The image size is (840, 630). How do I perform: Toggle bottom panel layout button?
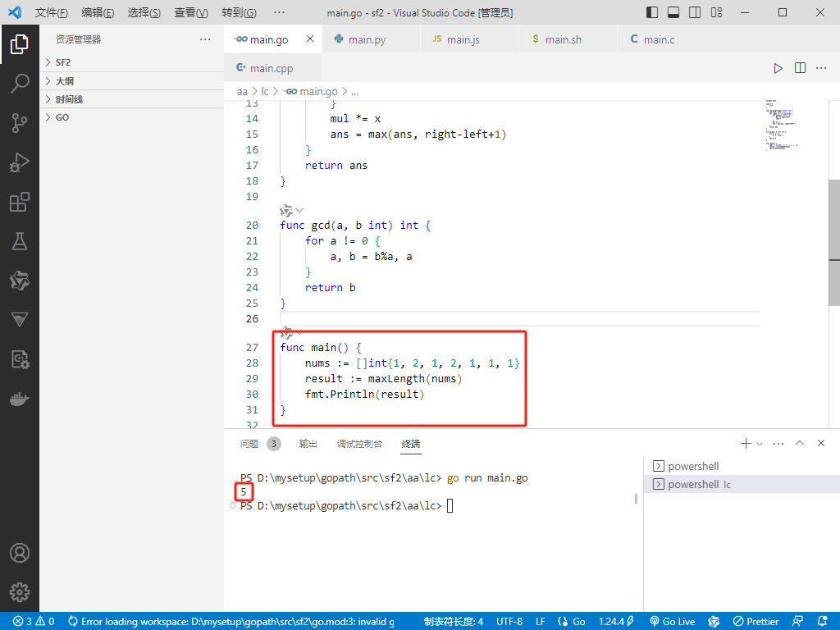(x=673, y=12)
